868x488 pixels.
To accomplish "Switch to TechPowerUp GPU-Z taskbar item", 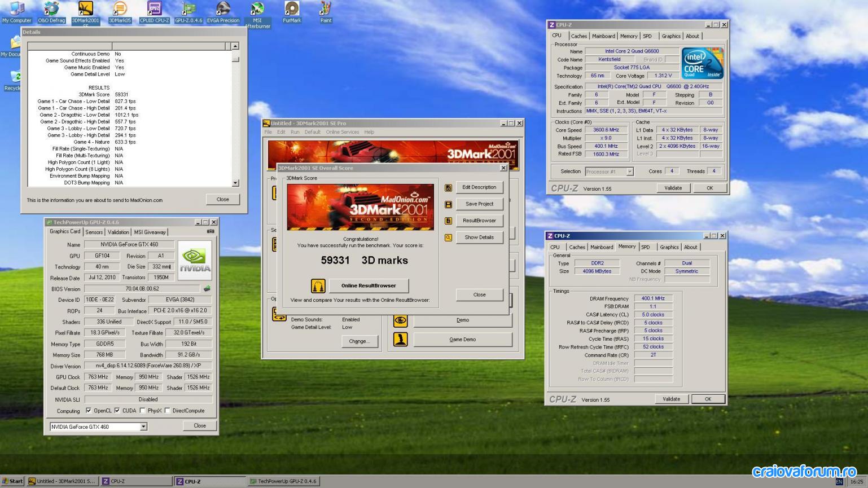I will pos(283,482).
